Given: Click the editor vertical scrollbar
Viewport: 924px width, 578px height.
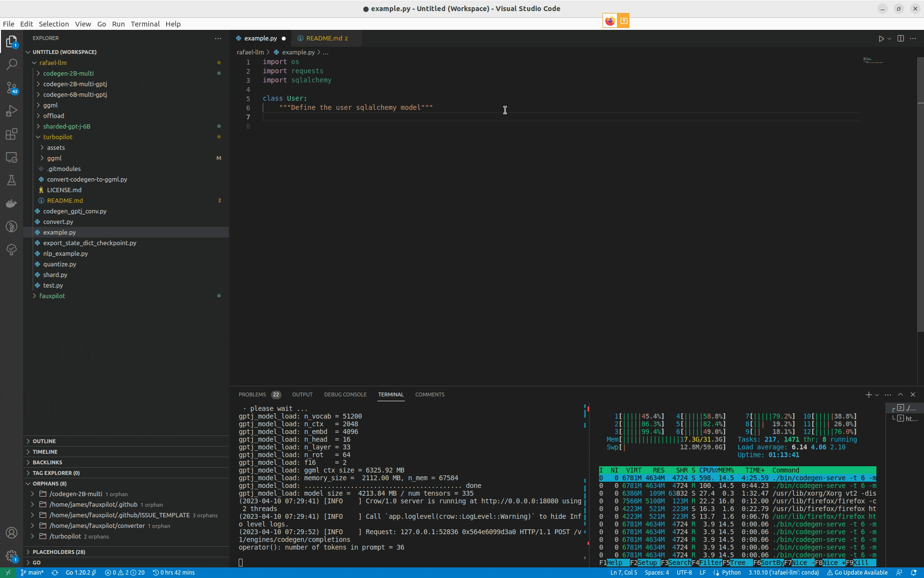Looking at the screenshot, I should (920, 193).
